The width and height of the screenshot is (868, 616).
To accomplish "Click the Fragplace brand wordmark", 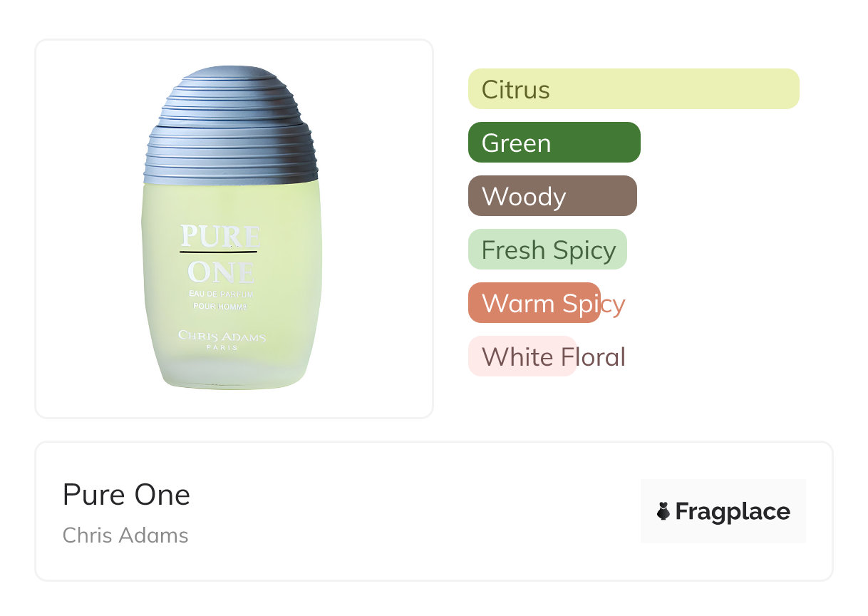I will (x=733, y=511).
